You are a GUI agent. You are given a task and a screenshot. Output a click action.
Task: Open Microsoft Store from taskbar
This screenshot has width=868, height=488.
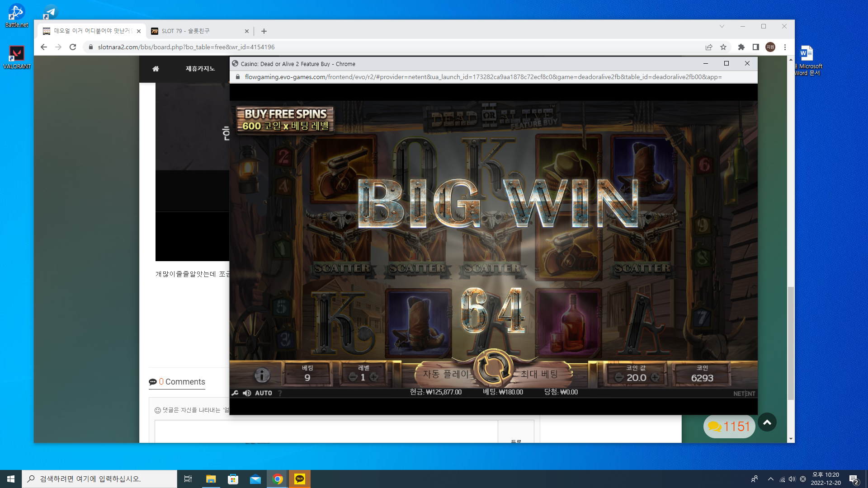point(233,479)
